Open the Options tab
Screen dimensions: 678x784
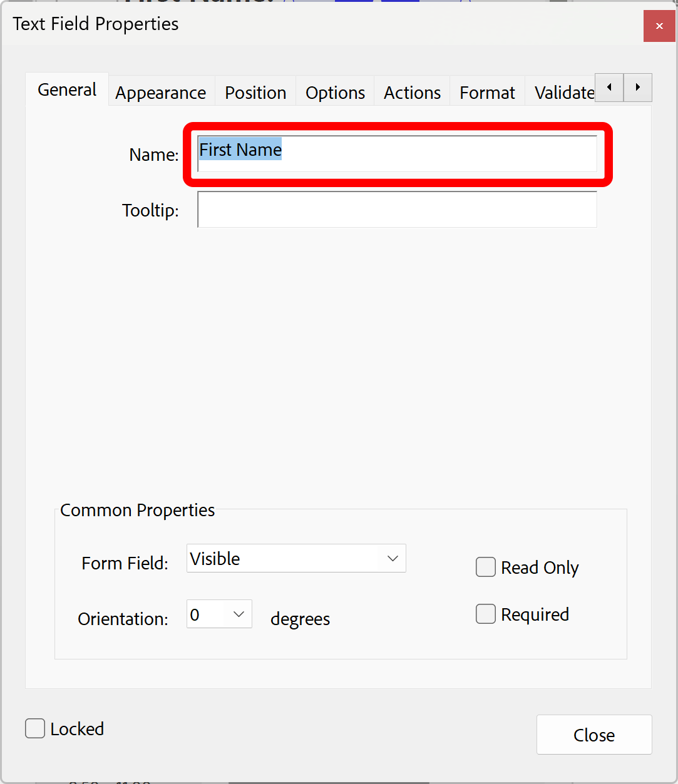coord(335,92)
